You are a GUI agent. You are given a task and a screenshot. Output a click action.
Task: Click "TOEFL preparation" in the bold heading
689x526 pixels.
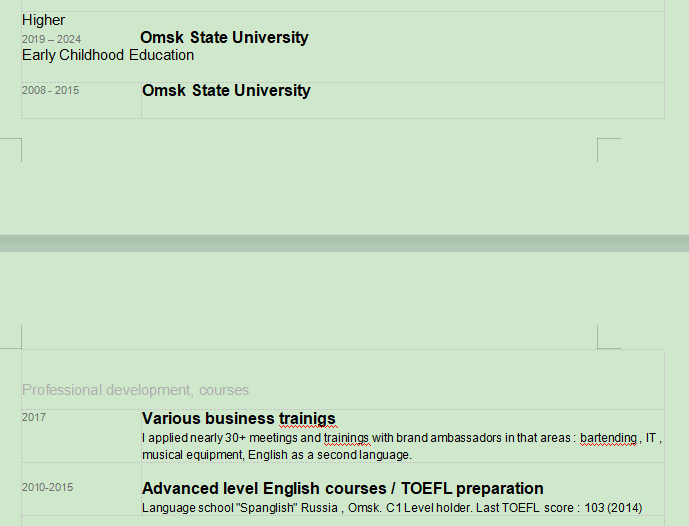472,489
